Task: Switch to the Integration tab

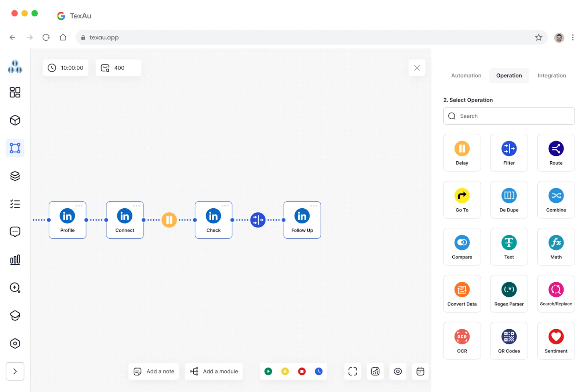Action: pos(551,76)
